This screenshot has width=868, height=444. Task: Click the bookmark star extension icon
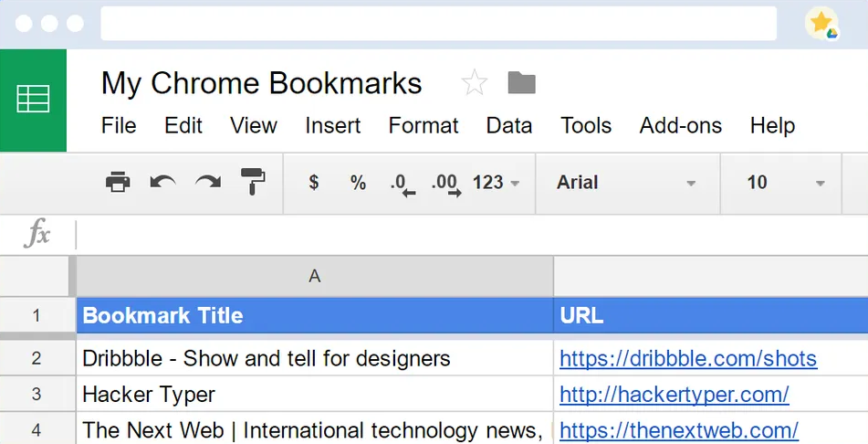pyautogui.click(x=821, y=24)
